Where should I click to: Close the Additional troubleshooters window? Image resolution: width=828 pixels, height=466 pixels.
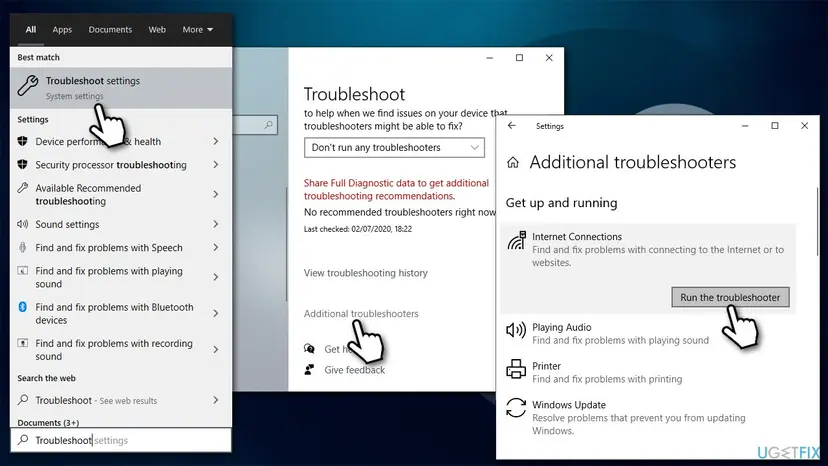pyautogui.click(x=804, y=126)
